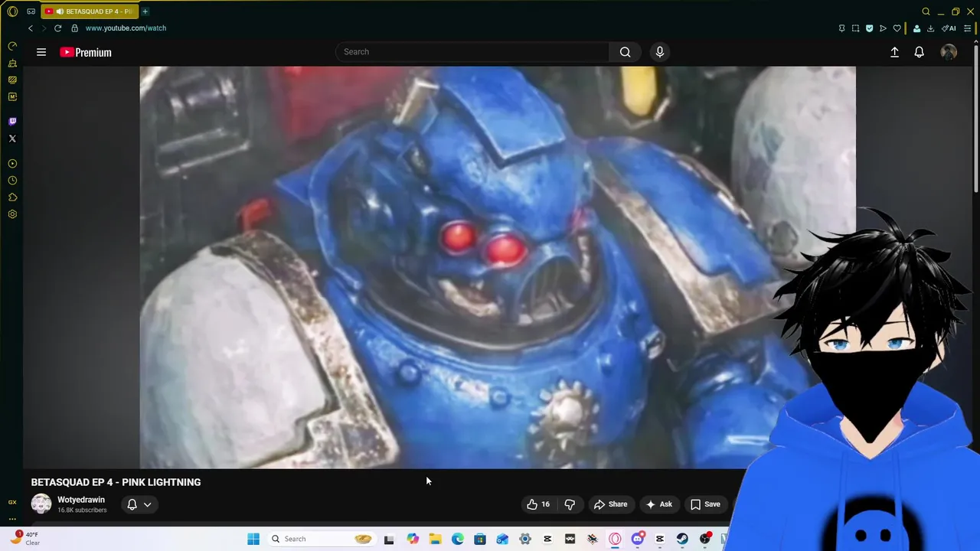Image resolution: width=980 pixels, height=551 pixels.
Task: Open X (Twitter) panel in sidebar
Action: 12,139
